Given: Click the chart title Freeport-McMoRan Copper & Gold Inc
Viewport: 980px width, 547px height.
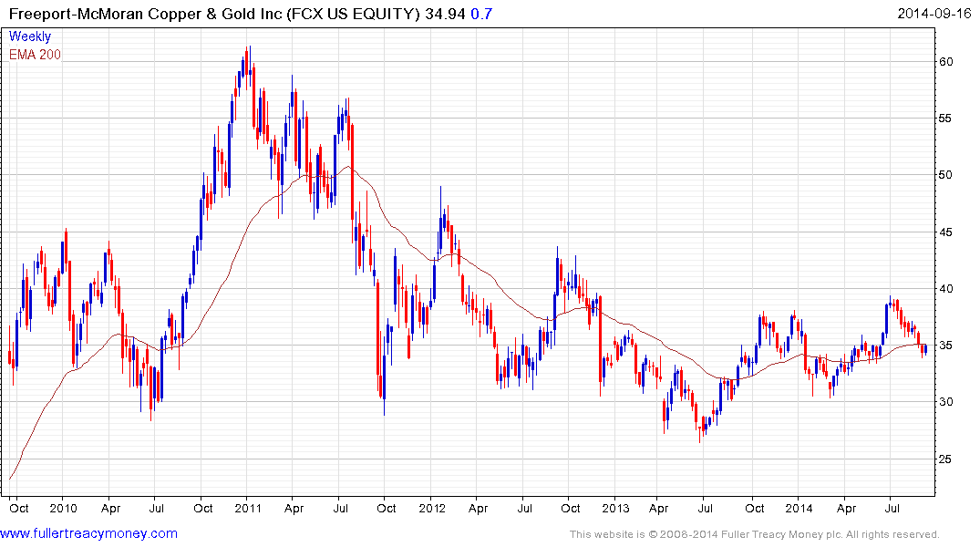Looking at the screenshot, I should pyautogui.click(x=146, y=14).
